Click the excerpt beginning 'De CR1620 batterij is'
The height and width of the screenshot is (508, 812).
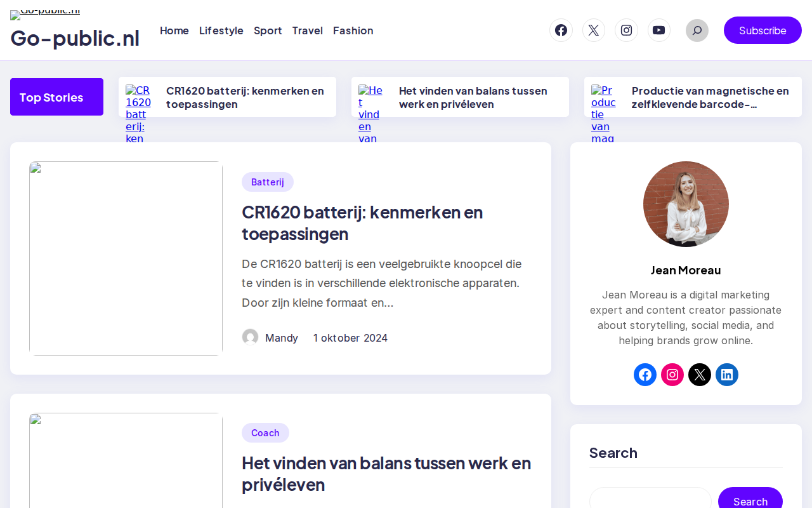(x=381, y=283)
